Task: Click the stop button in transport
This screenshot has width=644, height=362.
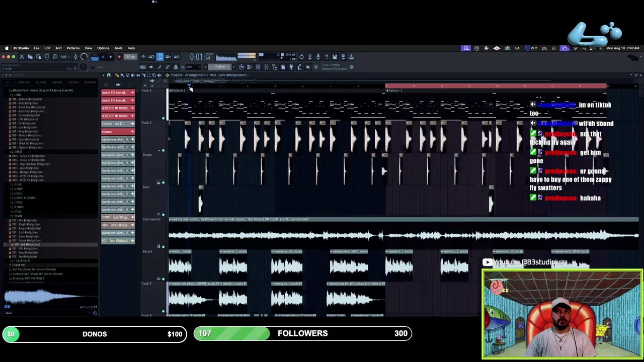Action: coord(111,57)
